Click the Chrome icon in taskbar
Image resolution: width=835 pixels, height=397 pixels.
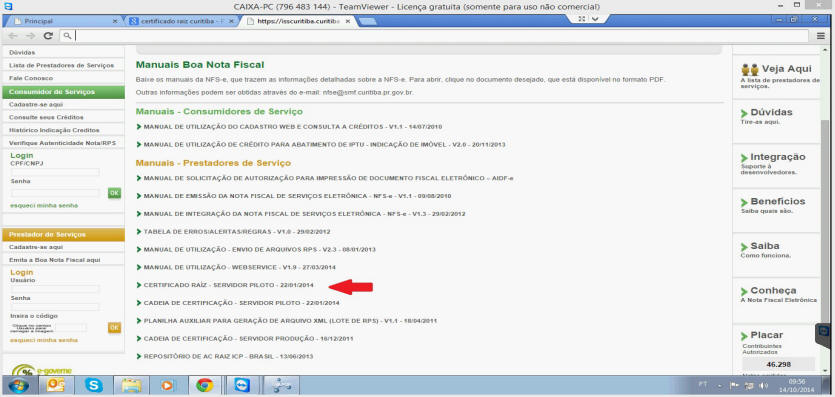tap(204, 385)
